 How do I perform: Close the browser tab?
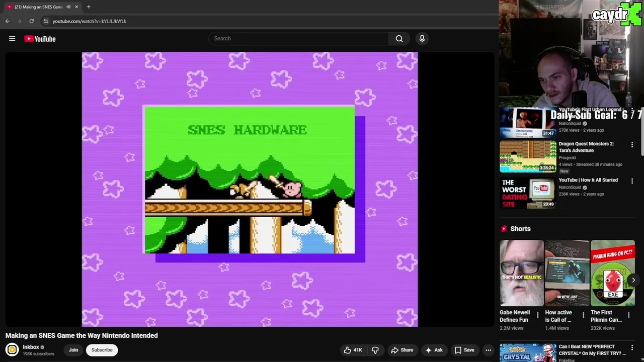(76, 7)
